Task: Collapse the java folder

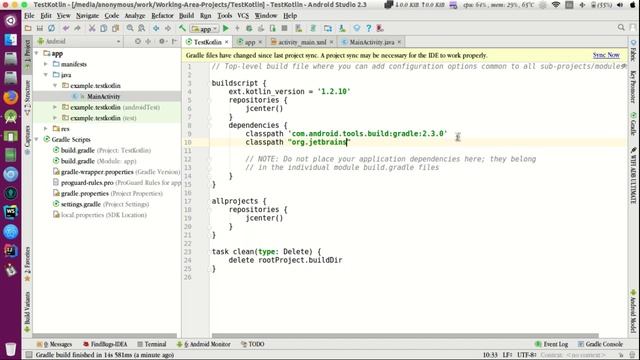Action: pyautogui.click(x=46, y=75)
